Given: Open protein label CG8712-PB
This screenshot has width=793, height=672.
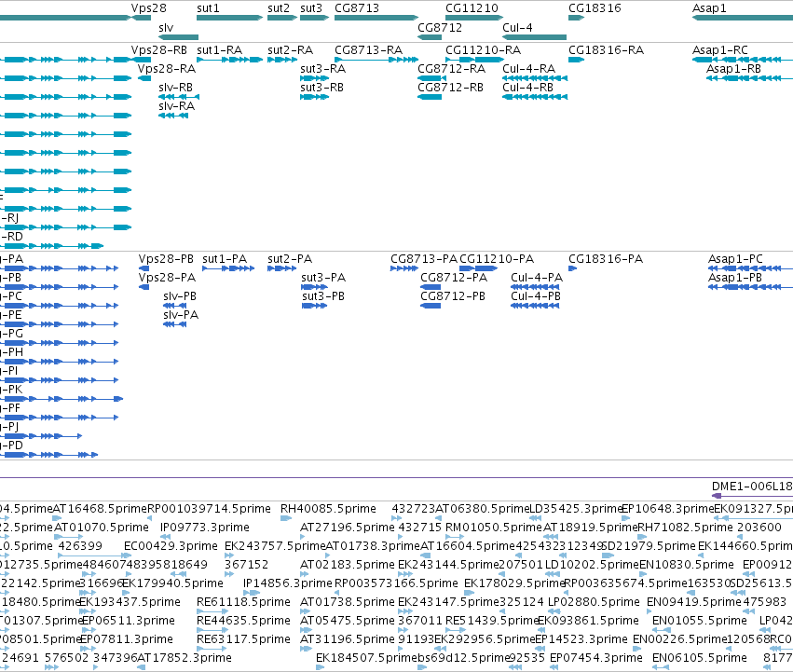Looking at the screenshot, I should (x=453, y=296).
